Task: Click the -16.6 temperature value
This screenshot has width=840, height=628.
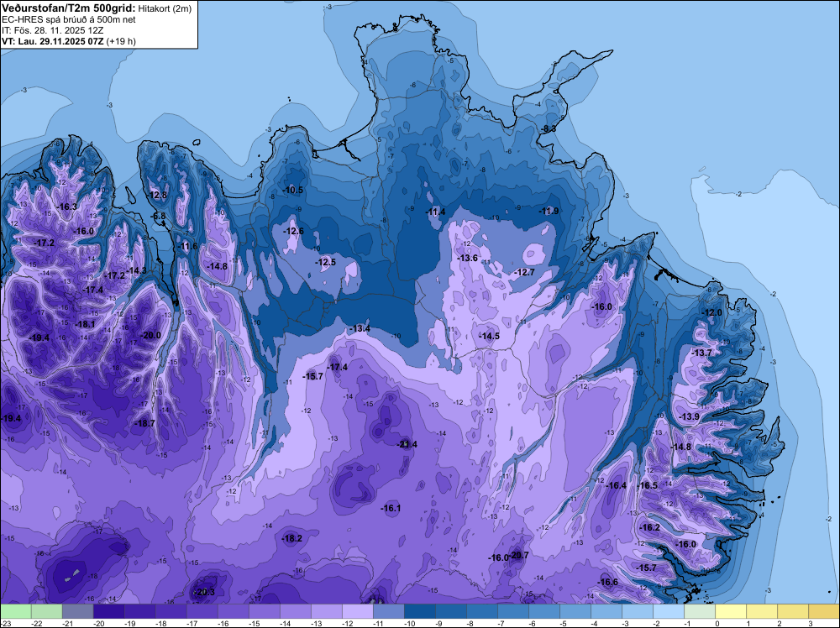Action: pos(607,583)
